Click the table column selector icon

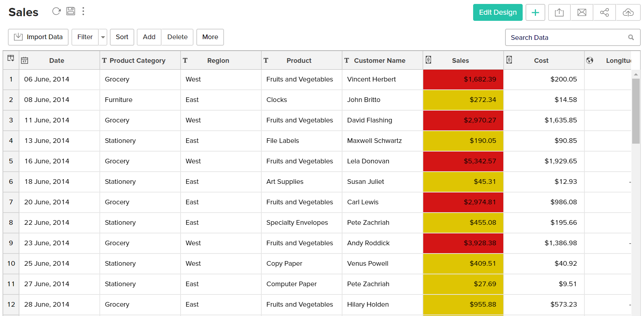click(x=11, y=59)
